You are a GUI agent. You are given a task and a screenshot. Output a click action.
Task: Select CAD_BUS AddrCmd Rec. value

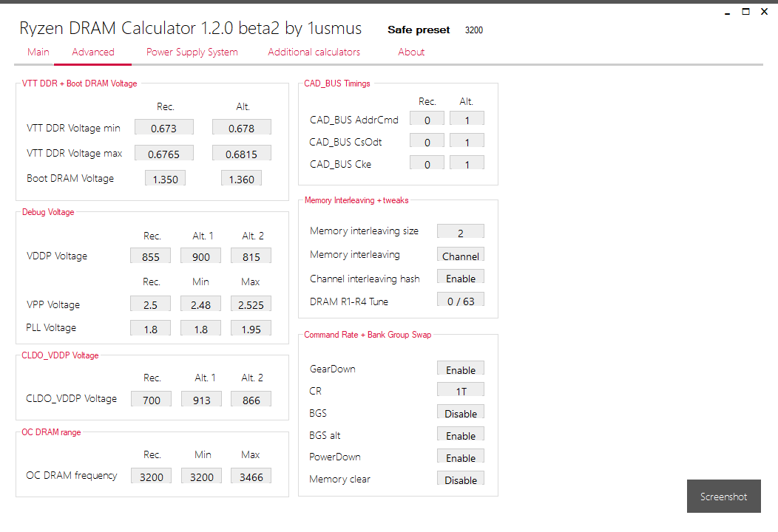pos(427,120)
